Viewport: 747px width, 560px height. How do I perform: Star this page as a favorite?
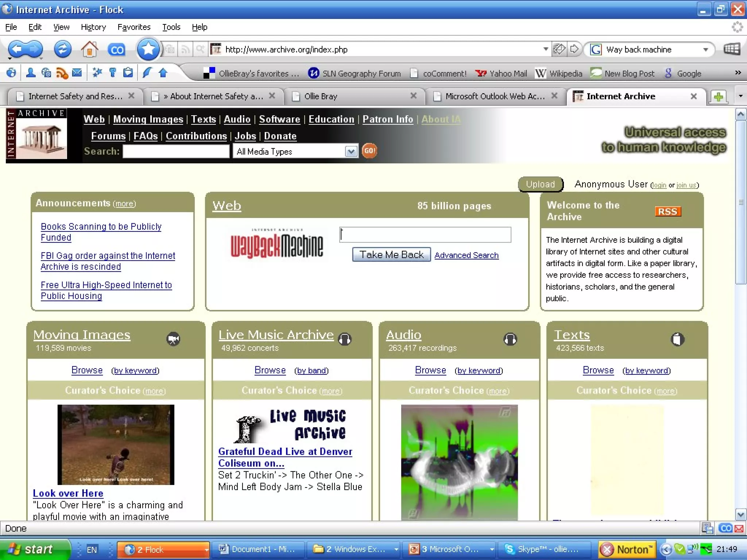click(148, 49)
